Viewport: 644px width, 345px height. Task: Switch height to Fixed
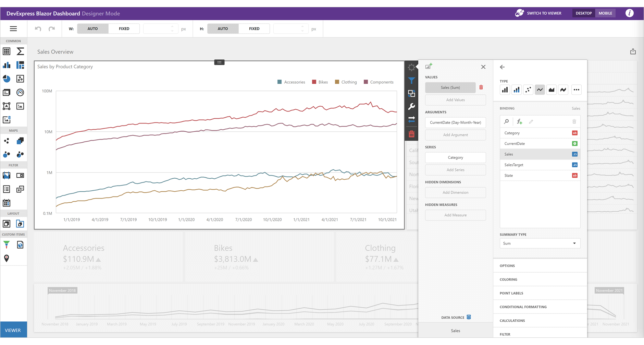pos(254,28)
